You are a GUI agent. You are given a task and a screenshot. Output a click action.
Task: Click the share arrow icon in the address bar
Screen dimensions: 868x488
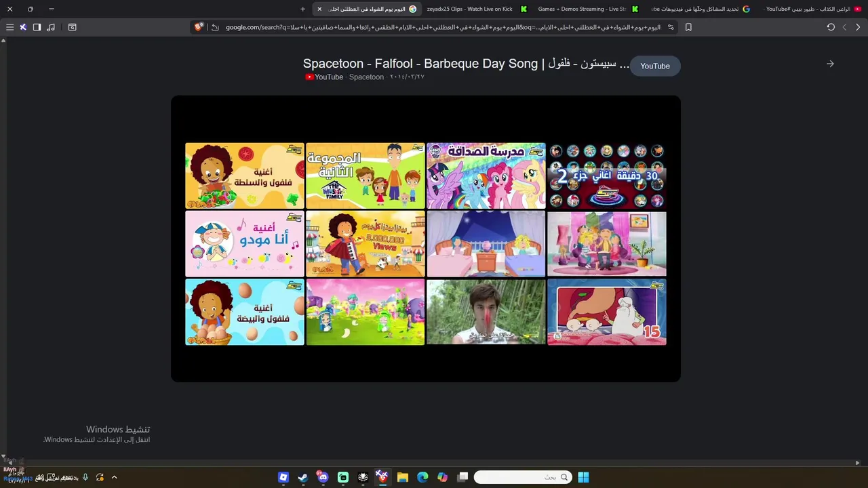215,27
